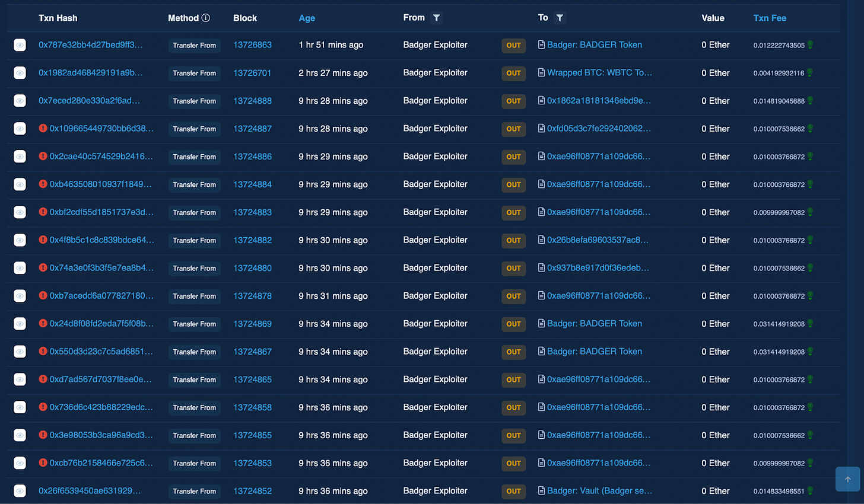Click the OUT badge in block 13726701's row
Screen dimensions: 864x504
(x=513, y=74)
